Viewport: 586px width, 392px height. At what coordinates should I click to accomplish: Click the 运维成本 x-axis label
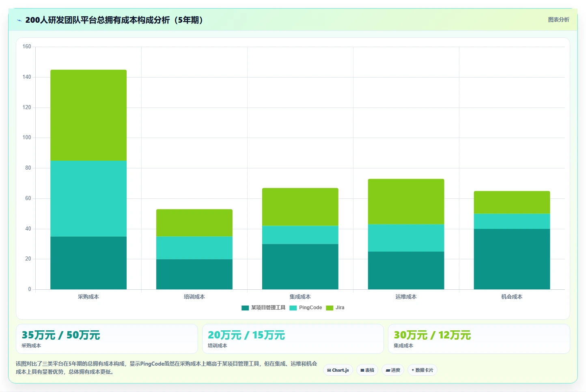pyautogui.click(x=406, y=297)
